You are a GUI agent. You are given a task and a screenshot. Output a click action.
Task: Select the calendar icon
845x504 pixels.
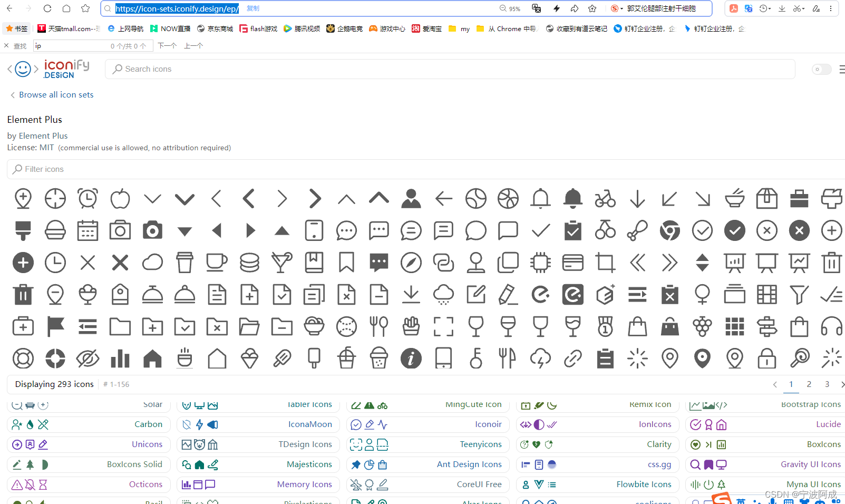pos(88,231)
